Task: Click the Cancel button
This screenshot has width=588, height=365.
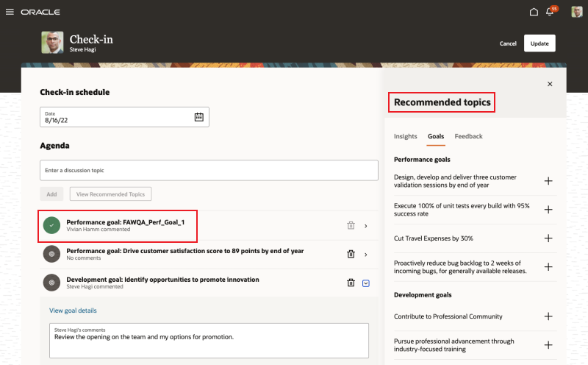Action: point(508,43)
